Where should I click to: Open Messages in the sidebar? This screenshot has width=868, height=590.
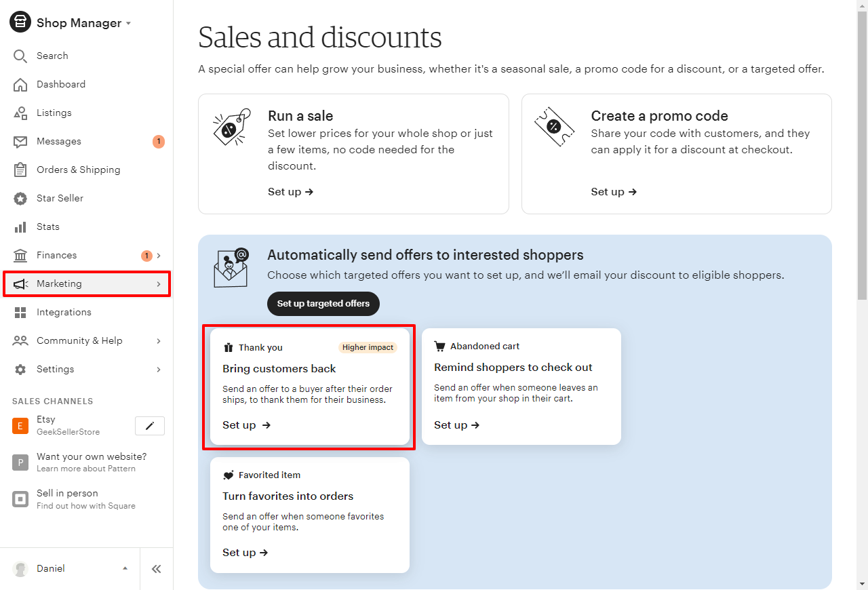click(59, 141)
